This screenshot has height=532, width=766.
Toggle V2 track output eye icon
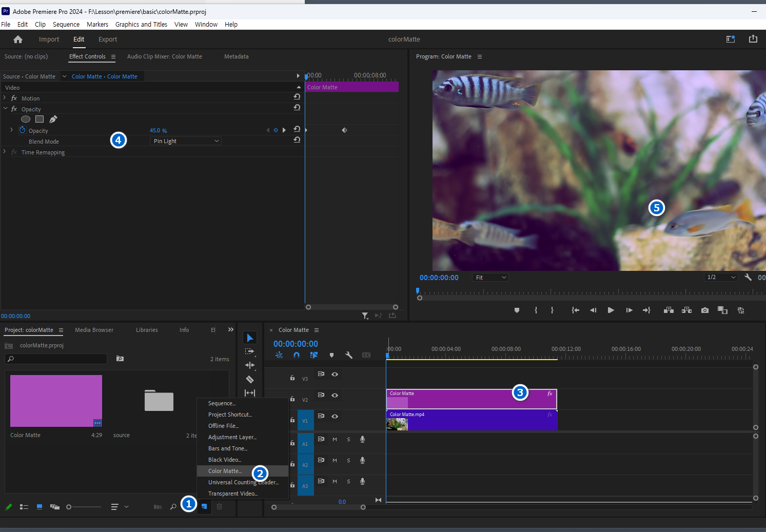pyautogui.click(x=335, y=395)
